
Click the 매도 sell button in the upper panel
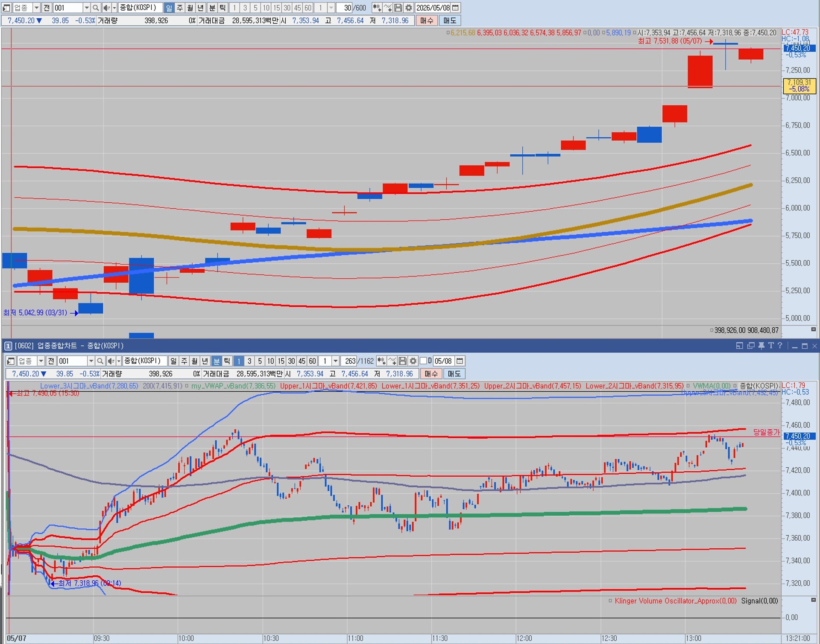click(x=450, y=20)
